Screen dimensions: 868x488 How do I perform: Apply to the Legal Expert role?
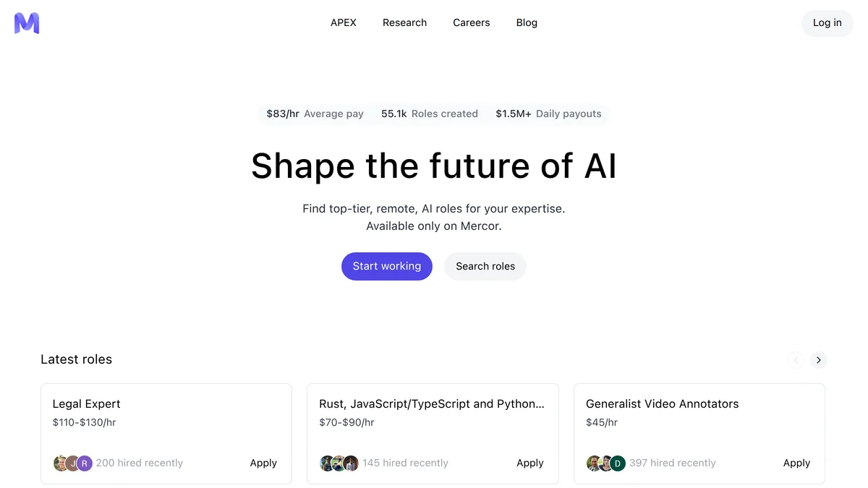263,463
